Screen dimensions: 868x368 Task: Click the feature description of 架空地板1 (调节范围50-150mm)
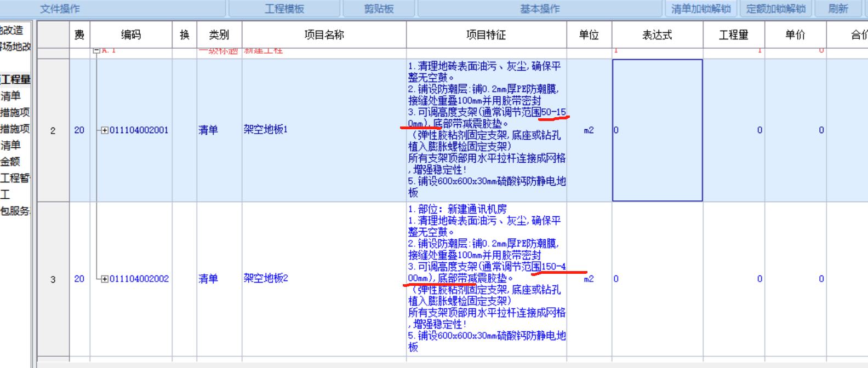point(487,130)
